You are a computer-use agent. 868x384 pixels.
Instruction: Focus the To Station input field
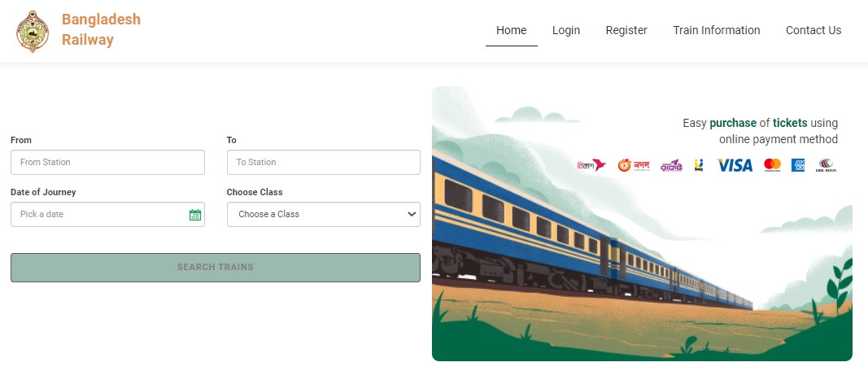[324, 163]
